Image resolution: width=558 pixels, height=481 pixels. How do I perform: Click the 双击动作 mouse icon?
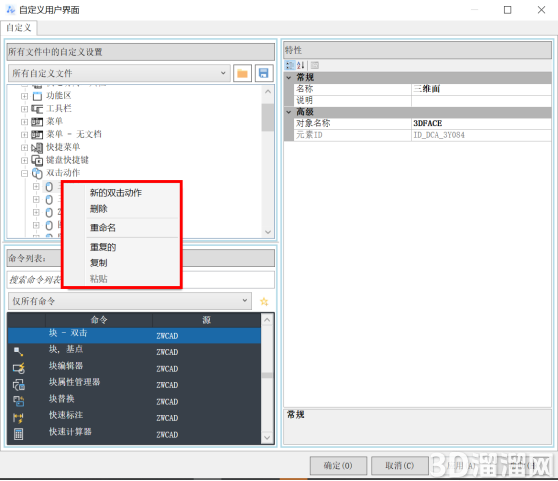point(37,173)
